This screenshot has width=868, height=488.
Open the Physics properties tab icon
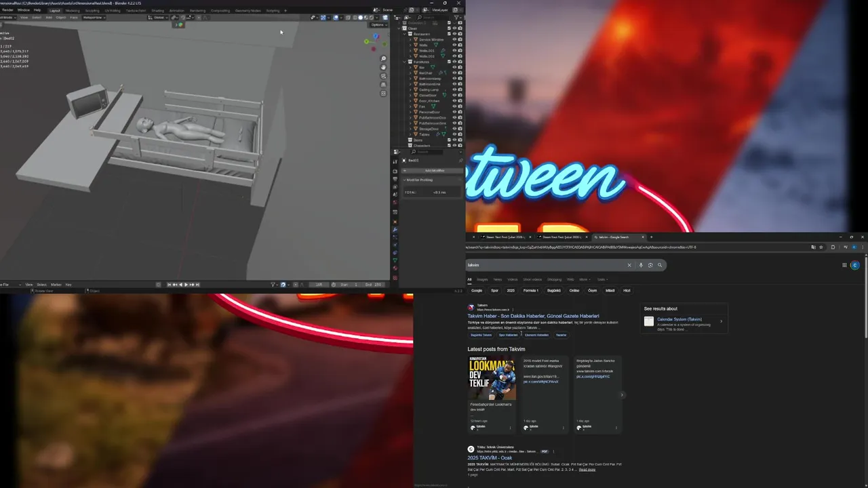[395, 245]
